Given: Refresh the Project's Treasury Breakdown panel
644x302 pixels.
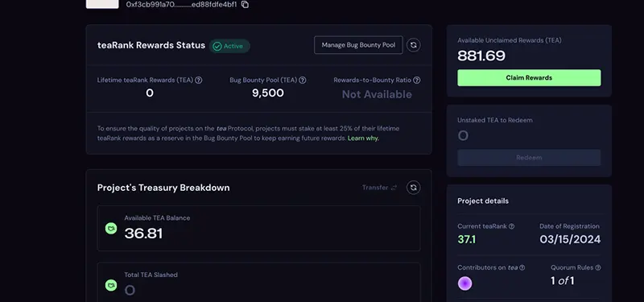Looking at the screenshot, I should pos(414,188).
